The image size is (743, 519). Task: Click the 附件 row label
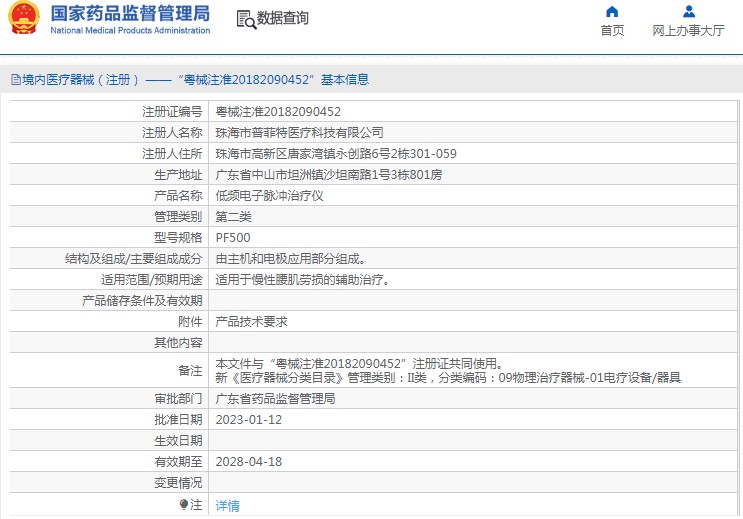coord(190,322)
